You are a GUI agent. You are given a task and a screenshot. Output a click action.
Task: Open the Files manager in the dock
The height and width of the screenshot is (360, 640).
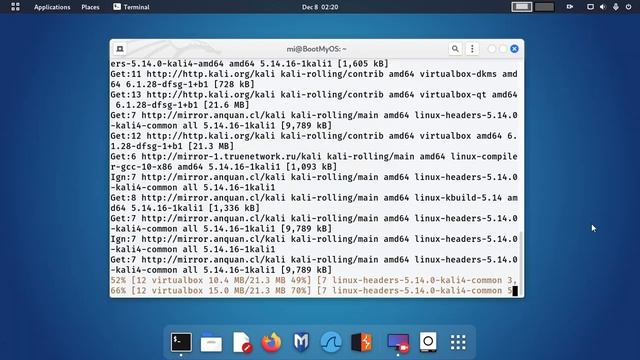tap(211, 342)
